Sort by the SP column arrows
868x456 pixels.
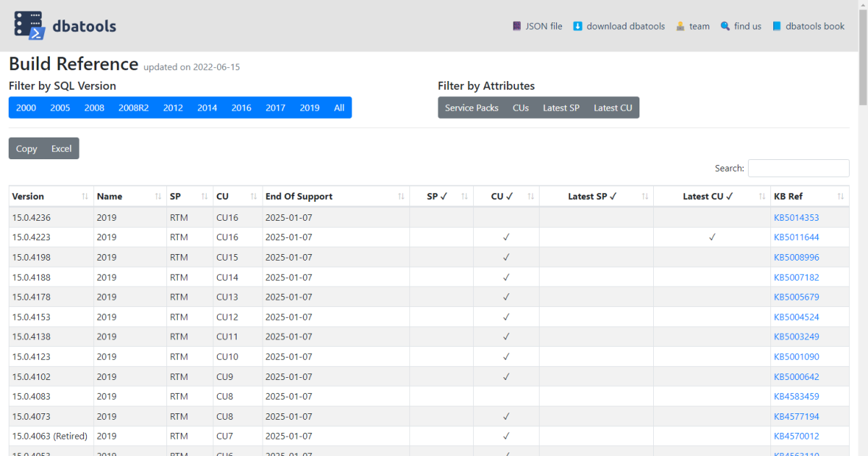click(205, 196)
